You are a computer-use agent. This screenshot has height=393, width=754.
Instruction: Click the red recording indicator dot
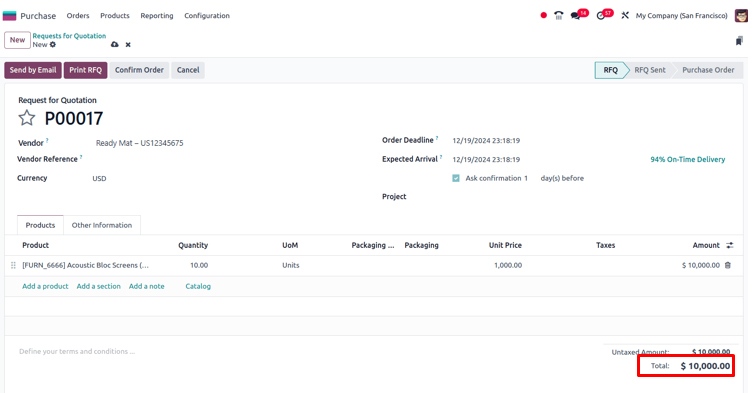coord(543,15)
